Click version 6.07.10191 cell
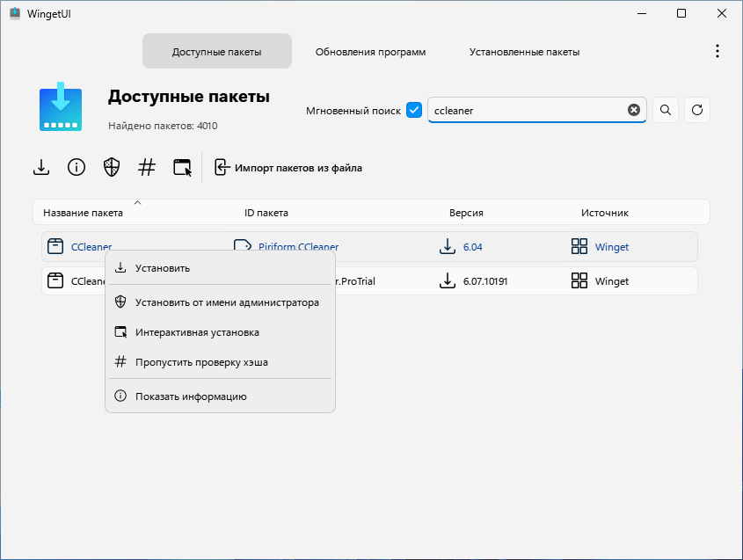Screen dimensions: 743x560 point(485,281)
